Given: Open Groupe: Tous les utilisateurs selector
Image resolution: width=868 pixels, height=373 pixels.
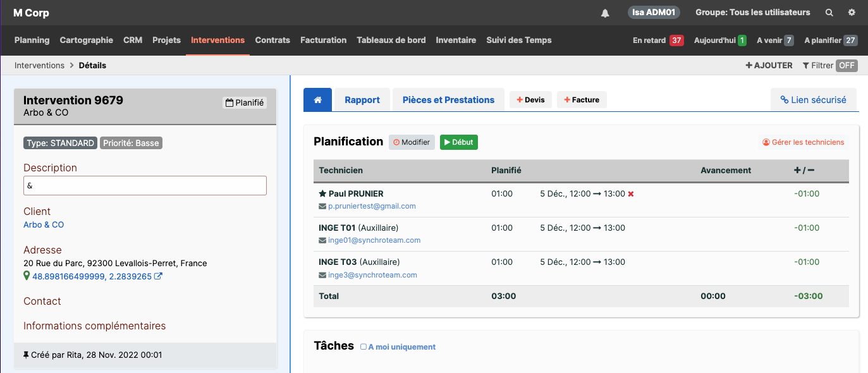Looking at the screenshot, I should point(752,13).
